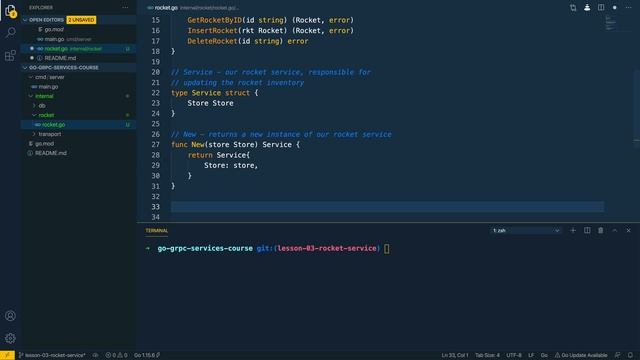Click the terminal prompt cursor
The height and width of the screenshot is (360, 640).
point(387,249)
